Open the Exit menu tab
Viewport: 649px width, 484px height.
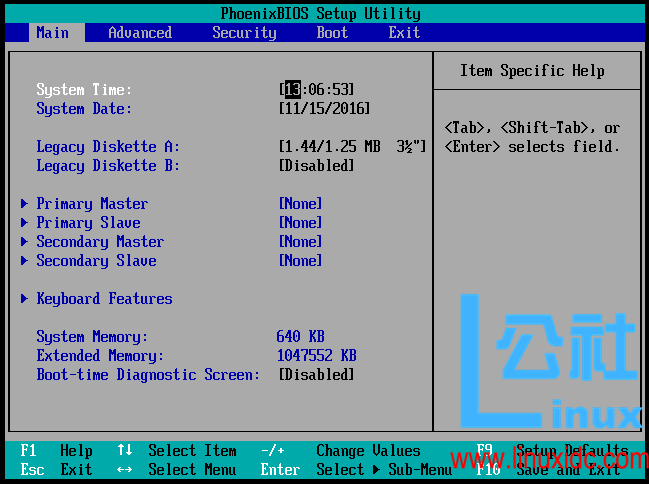click(404, 33)
